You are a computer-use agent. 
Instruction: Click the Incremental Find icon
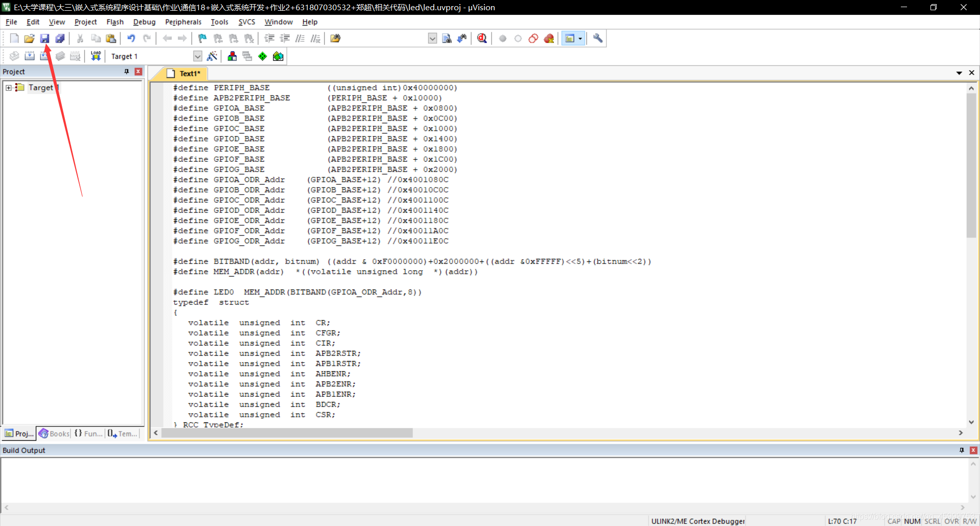coord(462,38)
